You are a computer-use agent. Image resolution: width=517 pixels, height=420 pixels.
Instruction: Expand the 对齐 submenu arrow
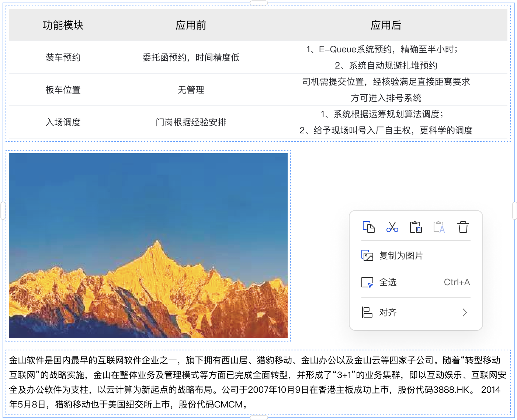tap(464, 312)
